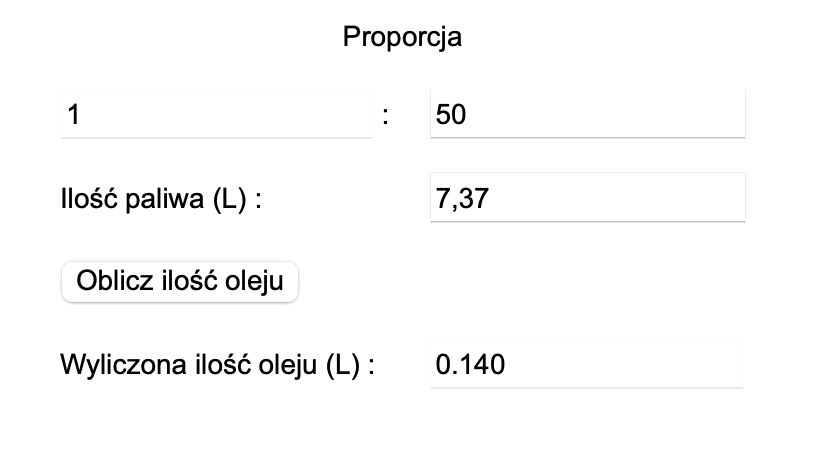Activate the second ratio value box

pos(587,115)
